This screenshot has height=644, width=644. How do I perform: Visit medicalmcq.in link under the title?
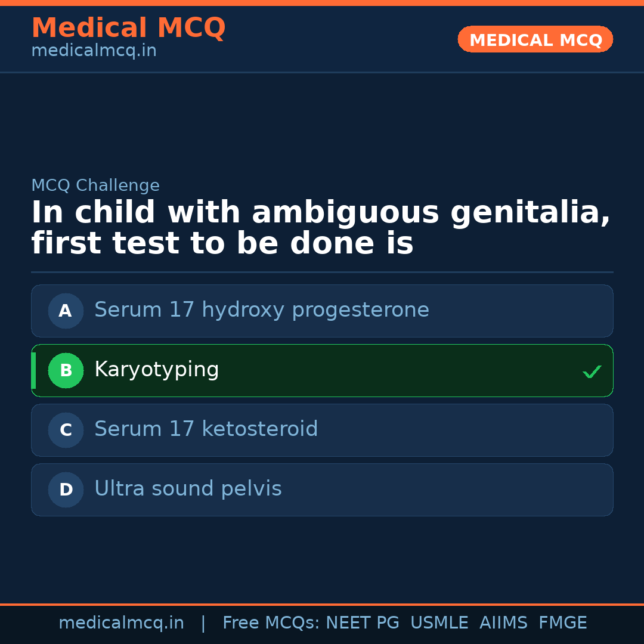94,51
